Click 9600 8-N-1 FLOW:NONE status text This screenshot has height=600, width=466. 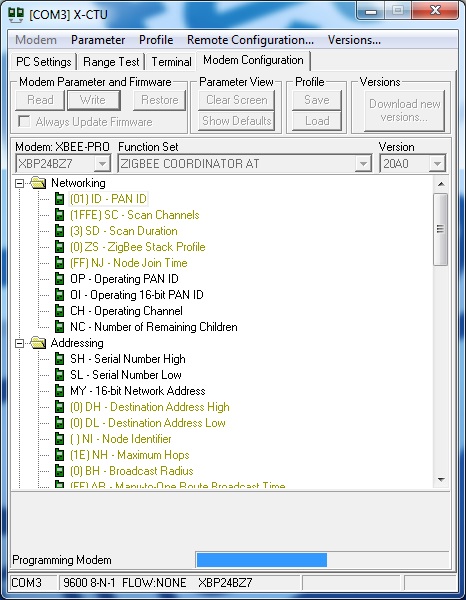125,583
